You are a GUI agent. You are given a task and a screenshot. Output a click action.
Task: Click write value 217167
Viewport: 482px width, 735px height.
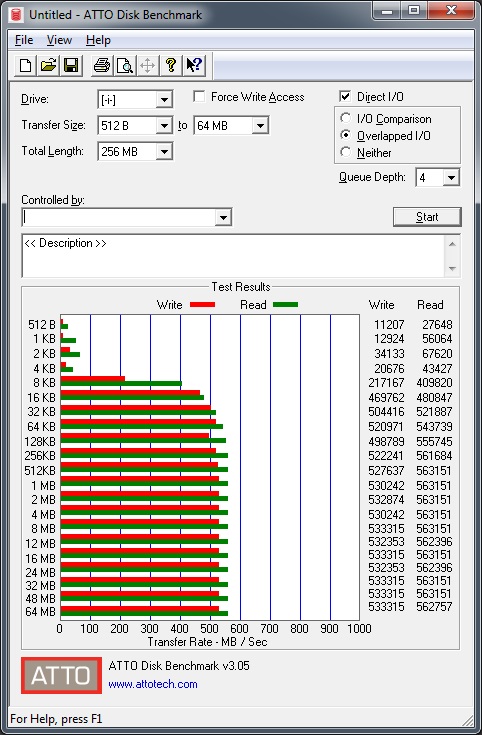click(x=386, y=383)
